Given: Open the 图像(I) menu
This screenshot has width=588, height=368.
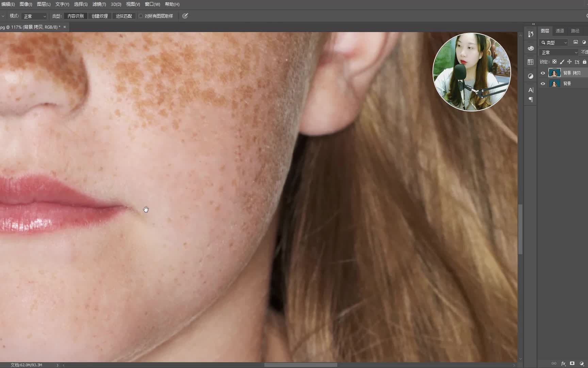Looking at the screenshot, I should [x=26, y=4].
